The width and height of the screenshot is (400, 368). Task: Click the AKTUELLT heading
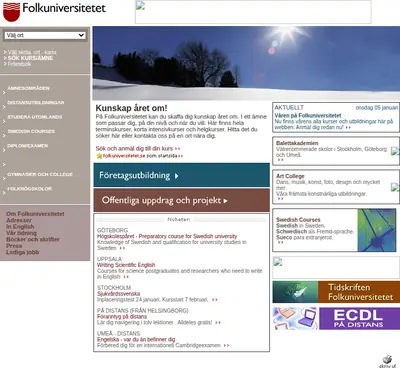coord(289,107)
